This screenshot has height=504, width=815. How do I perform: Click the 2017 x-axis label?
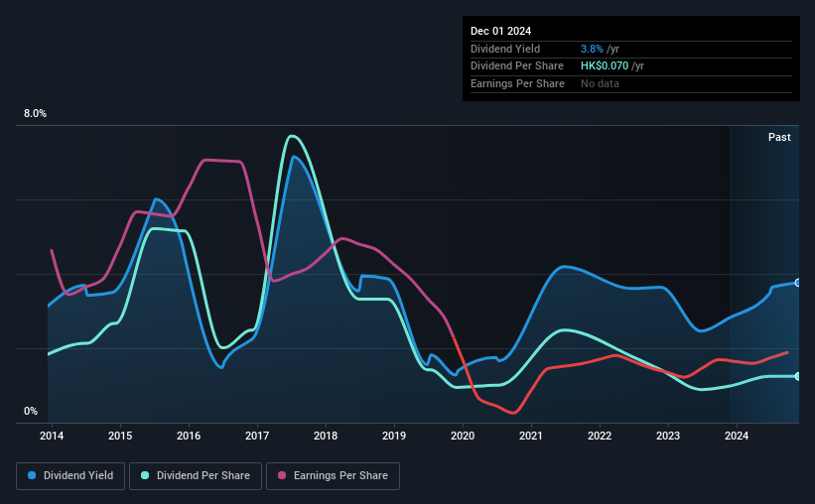click(x=257, y=436)
